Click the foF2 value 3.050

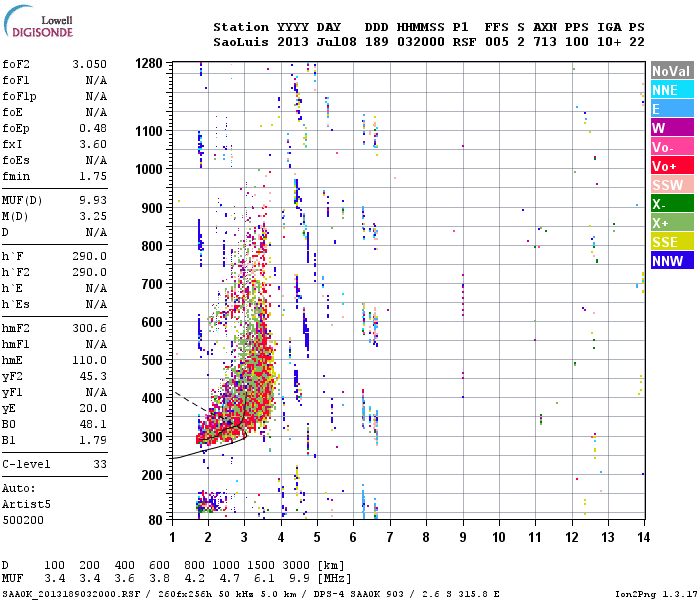coord(90,64)
